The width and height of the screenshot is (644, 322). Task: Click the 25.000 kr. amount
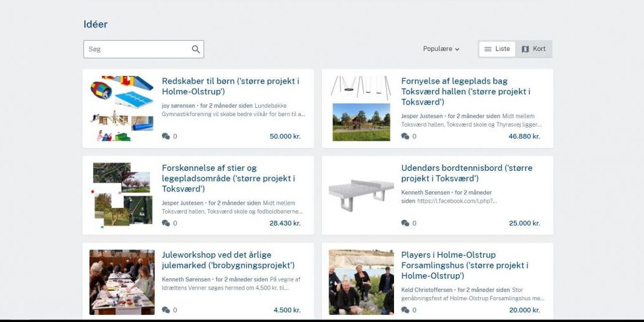click(525, 223)
